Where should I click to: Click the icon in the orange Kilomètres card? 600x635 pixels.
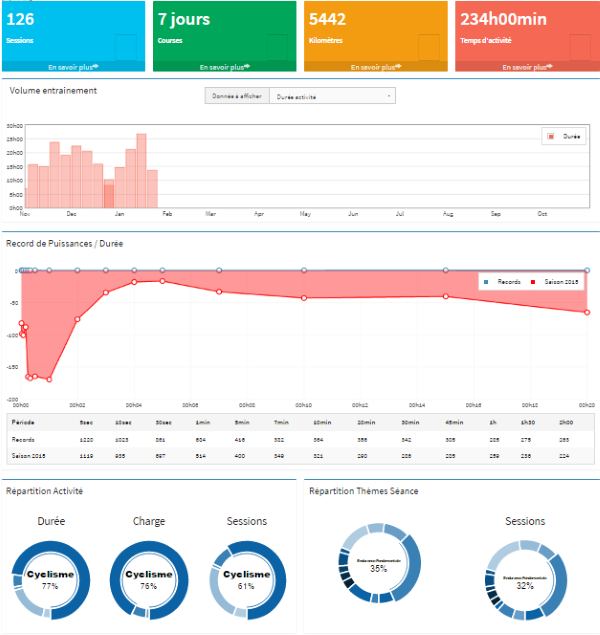[429, 46]
